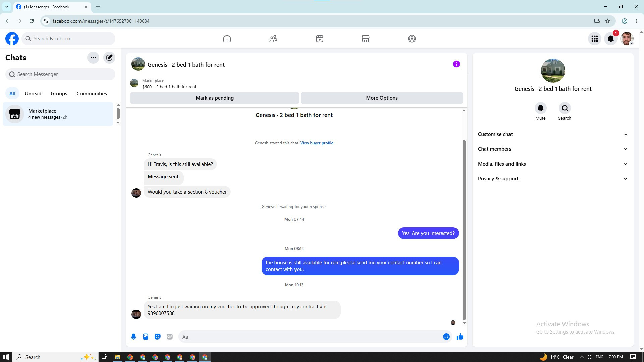Image resolution: width=644 pixels, height=362 pixels.
Task: Click the Search Messenger field
Action: (60, 74)
